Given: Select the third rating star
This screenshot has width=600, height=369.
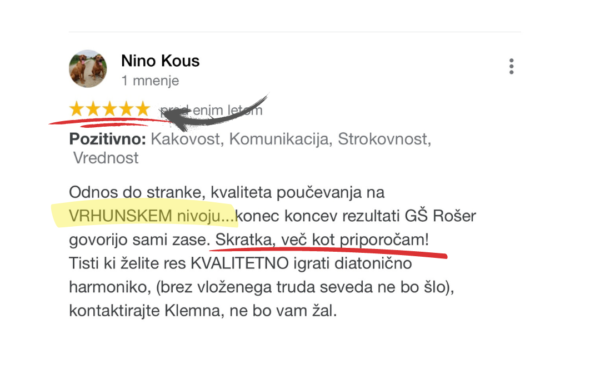Looking at the screenshot, I should (109, 109).
